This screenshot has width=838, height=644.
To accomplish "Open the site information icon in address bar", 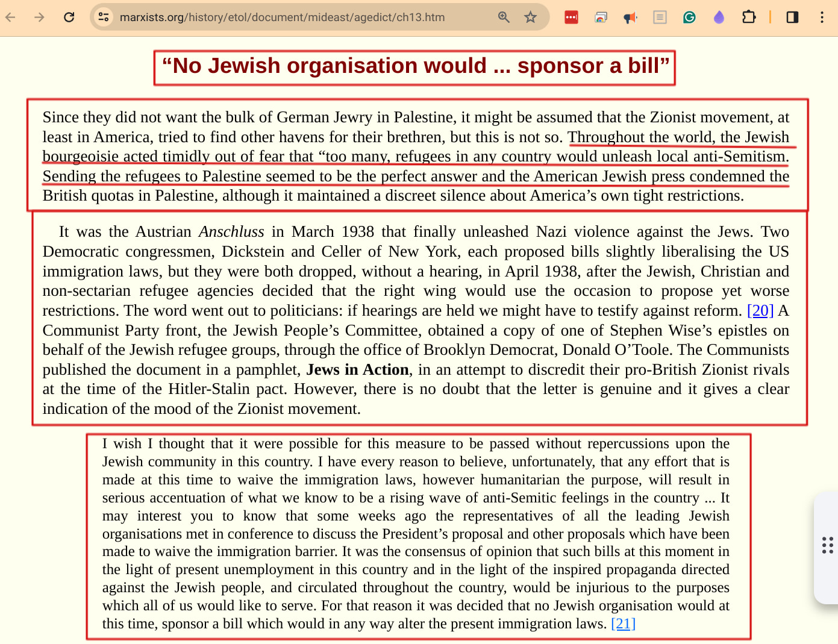I will tap(104, 17).
